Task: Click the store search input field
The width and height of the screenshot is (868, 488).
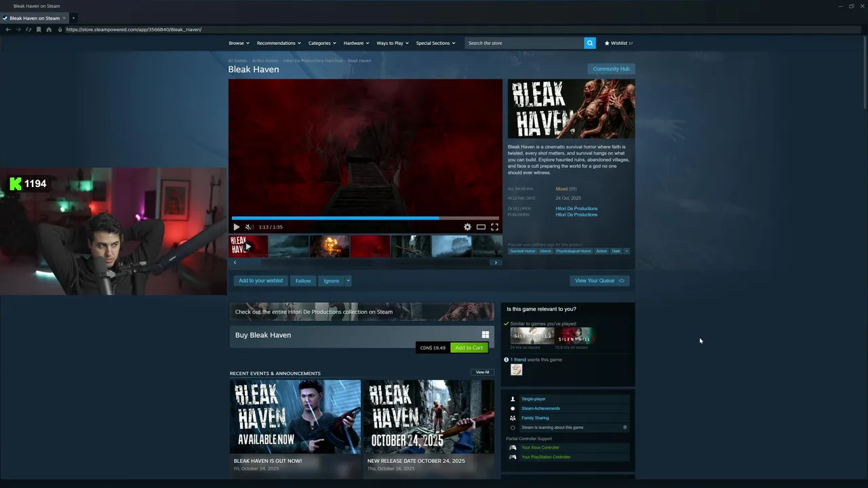Action: 524,43
